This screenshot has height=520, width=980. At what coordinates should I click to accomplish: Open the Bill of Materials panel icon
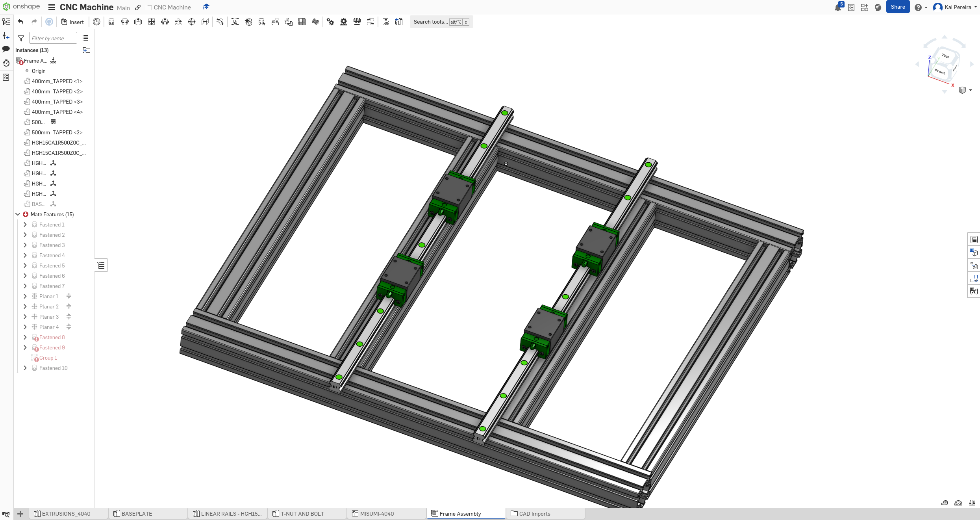pos(974,240)
